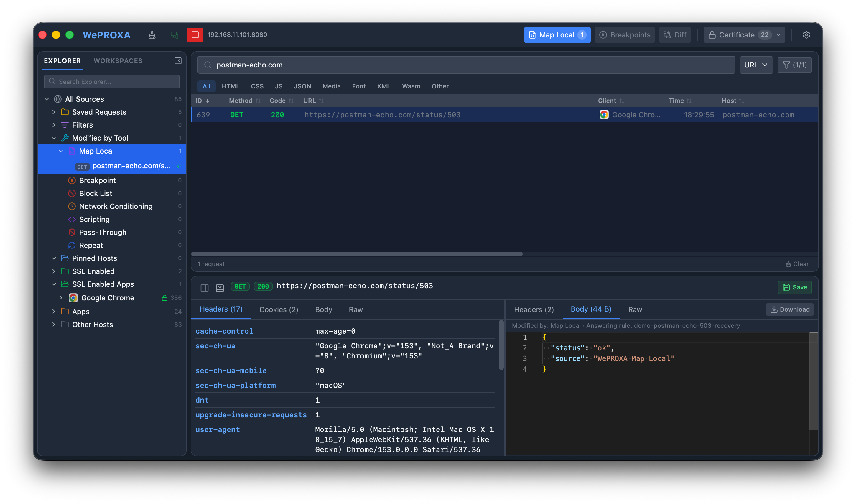The width and height of the screenshot is (856, 504).
Task: Click the Network Conditioning clock icon
Action: (72, 206)
